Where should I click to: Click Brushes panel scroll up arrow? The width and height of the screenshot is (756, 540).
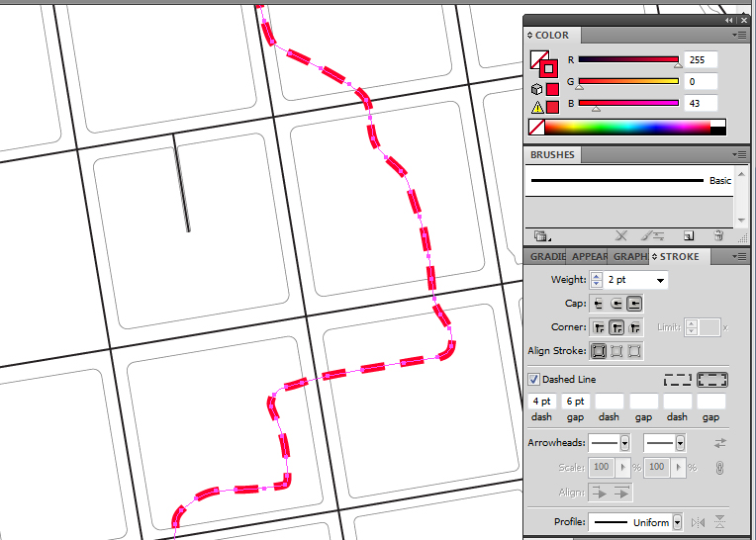tap(741, 174)
